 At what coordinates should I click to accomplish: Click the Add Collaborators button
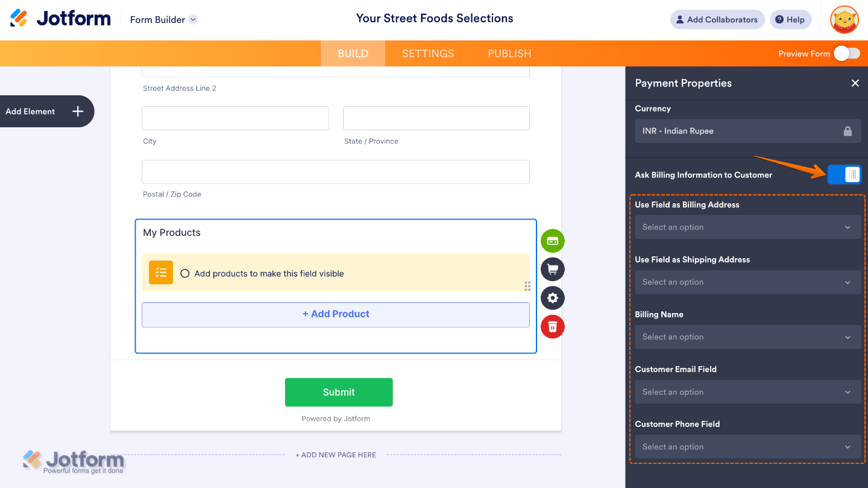[x=717, y=19]
